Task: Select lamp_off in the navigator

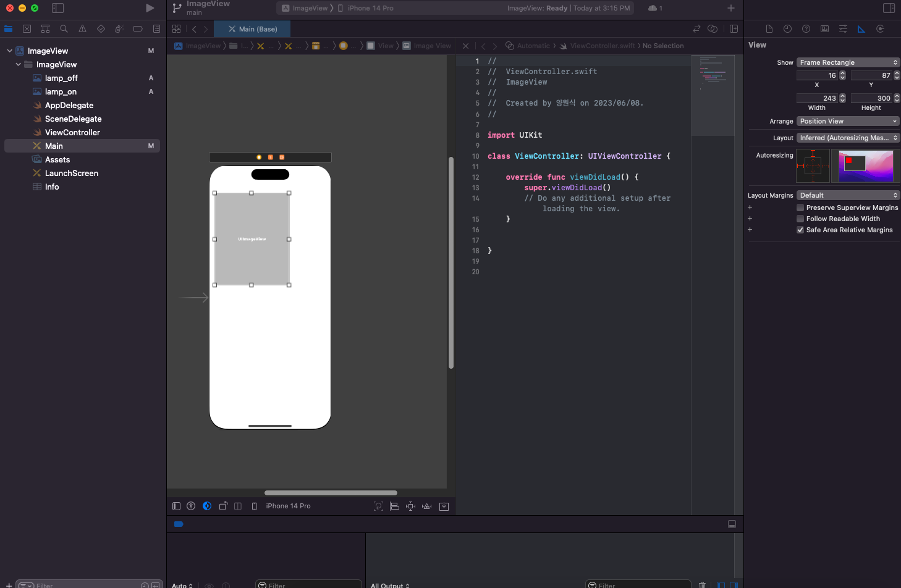Action: pyautogui.click(x=61, y=78)
